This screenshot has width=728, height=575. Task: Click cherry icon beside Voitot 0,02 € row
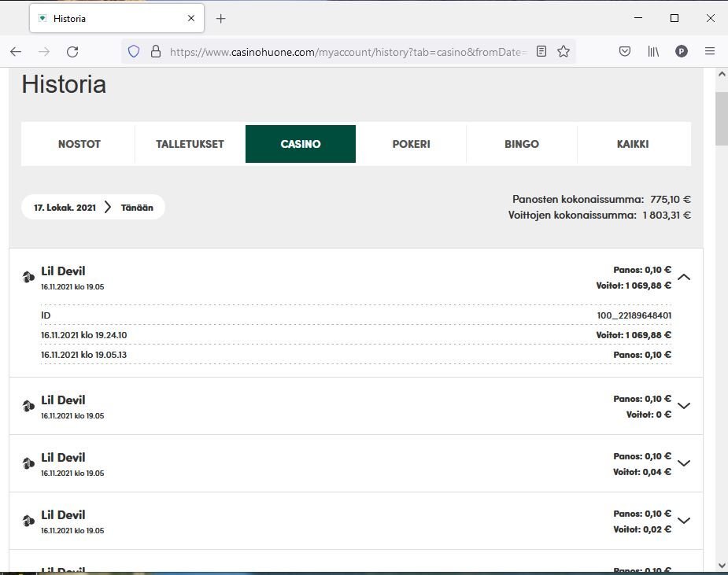28,522
